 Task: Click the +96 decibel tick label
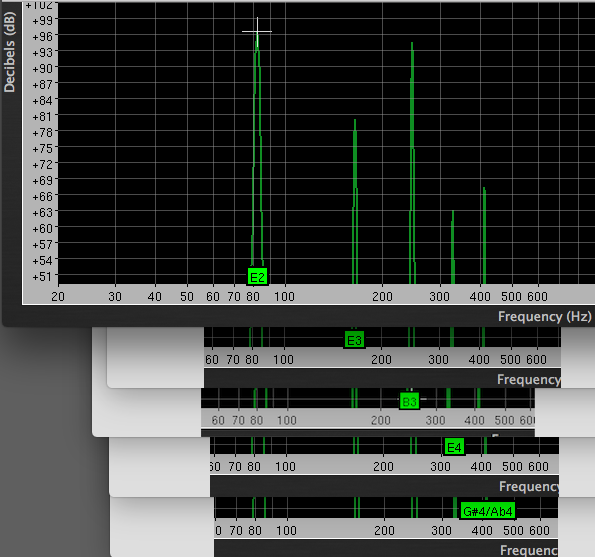(x=42, y=36)
